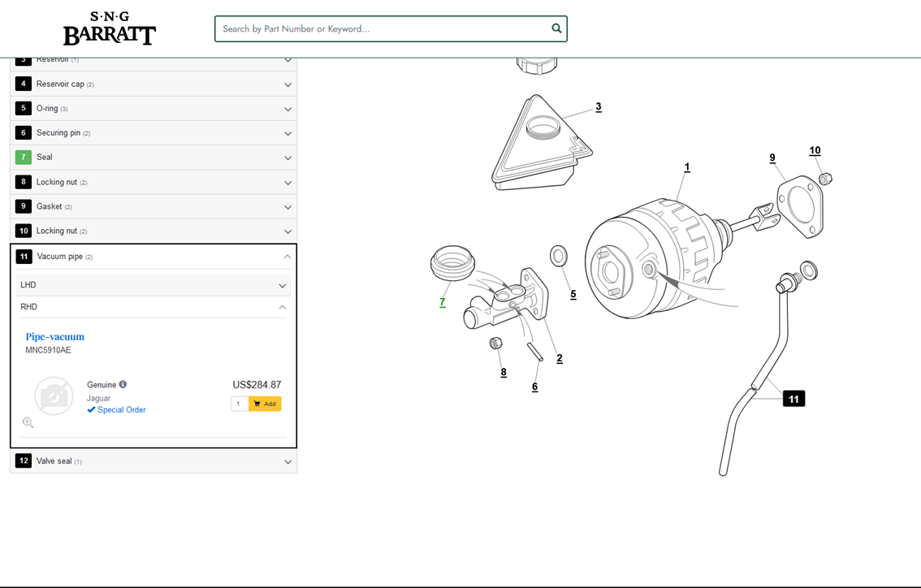Add Pipe-vacuum to cart
Screen dimensions: 921x588
point(265,404)
